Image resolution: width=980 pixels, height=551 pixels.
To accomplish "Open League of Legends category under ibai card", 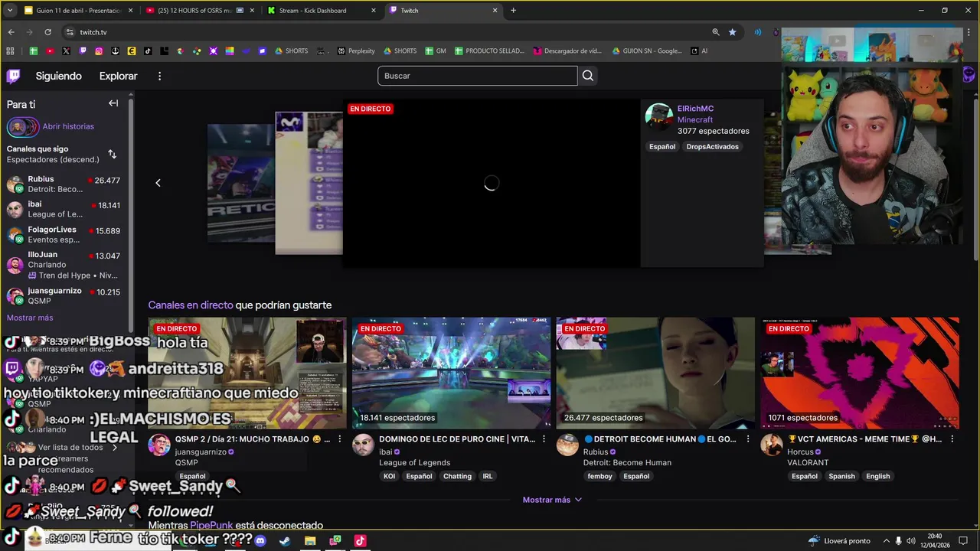I will pyautogui.click(x=414, y=463).
